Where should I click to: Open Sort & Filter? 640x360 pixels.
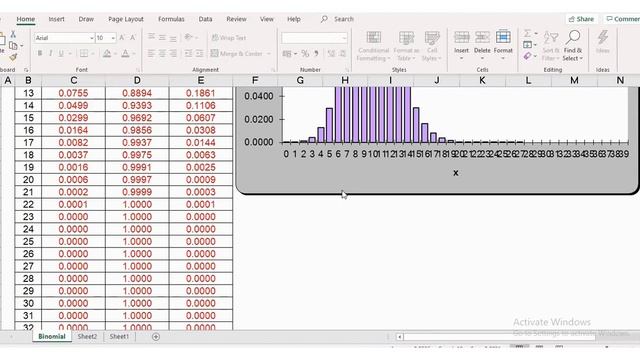pyautogui.click(x=551, y=46)
